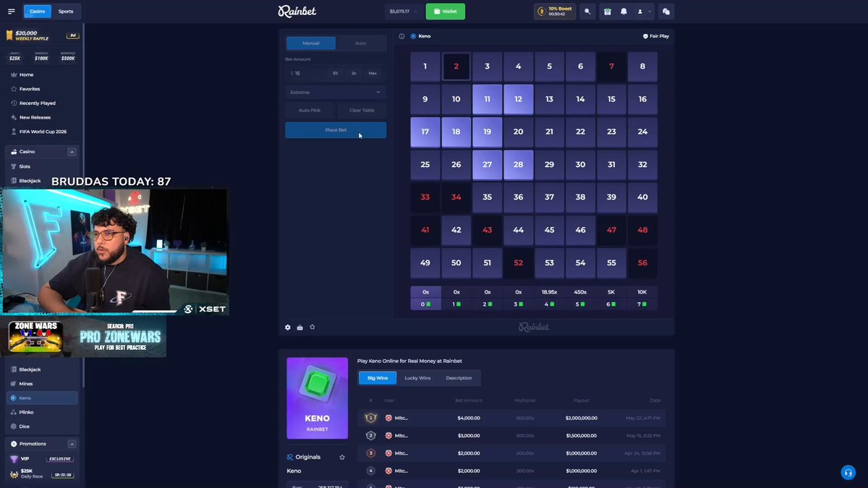868x488 pixels.
Task: Open the $25K Daily Race entry
Action: click(42, 474)
